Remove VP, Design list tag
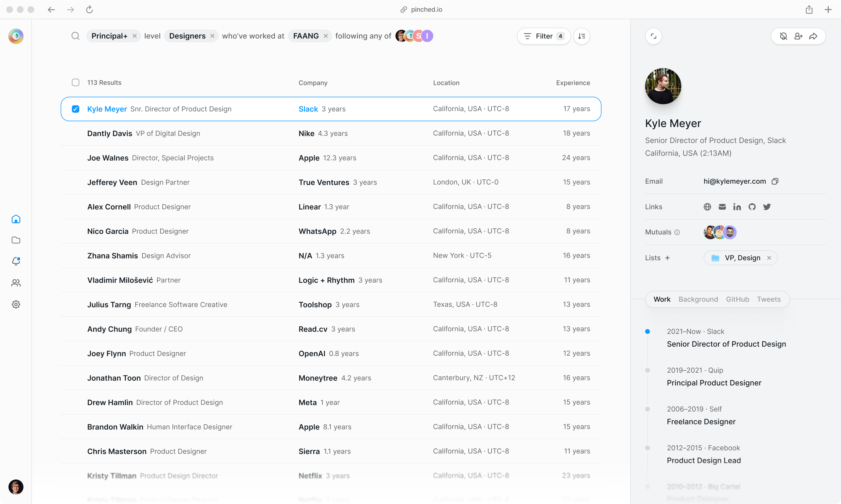841x504 pixels. [769, 258]
